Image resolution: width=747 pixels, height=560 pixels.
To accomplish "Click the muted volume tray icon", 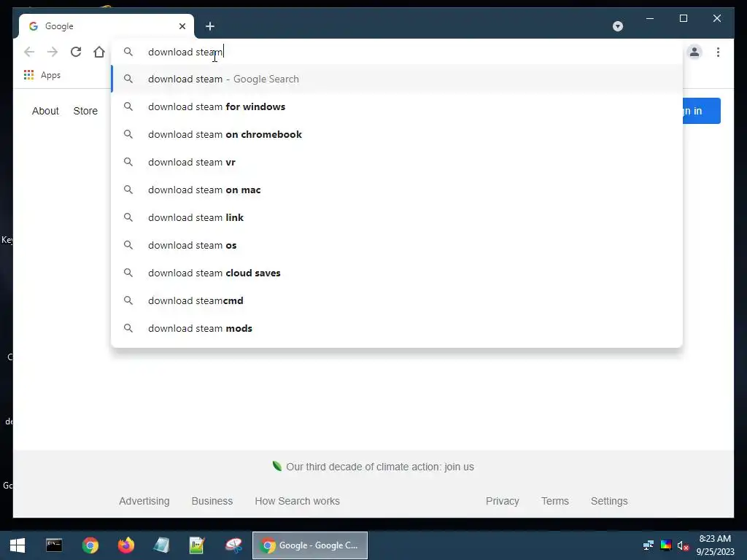I will coord(683,545).
